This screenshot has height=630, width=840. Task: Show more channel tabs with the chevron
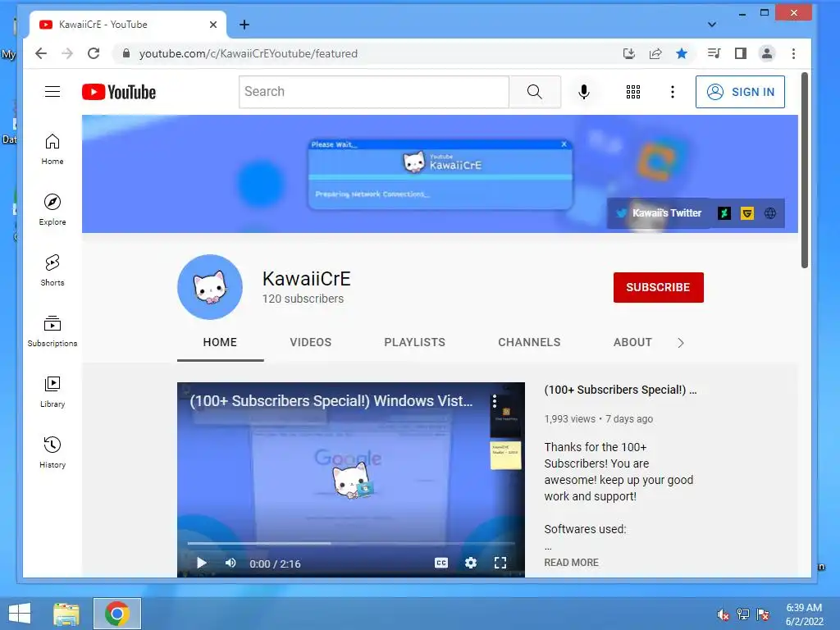680,343
